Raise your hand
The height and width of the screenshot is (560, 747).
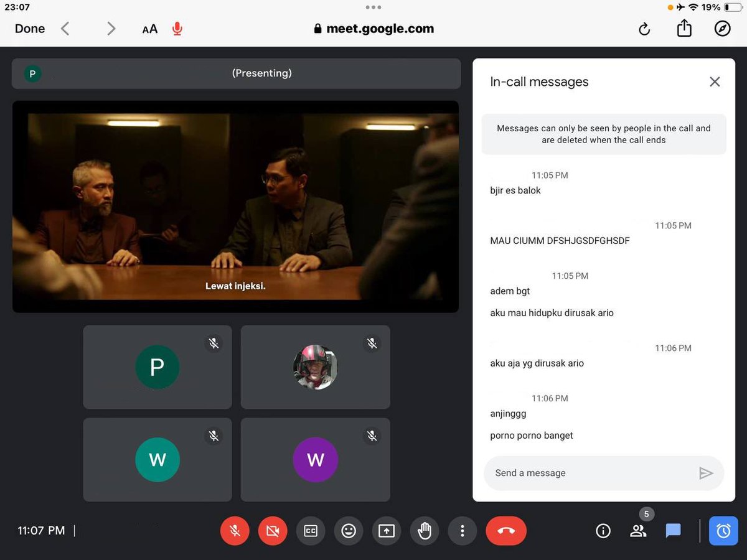425,531
